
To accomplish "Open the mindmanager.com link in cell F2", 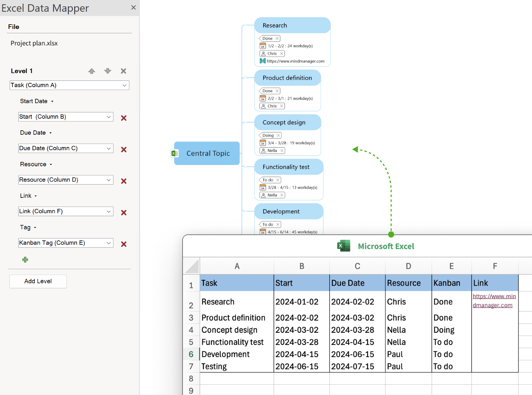I will click(494, 300).
